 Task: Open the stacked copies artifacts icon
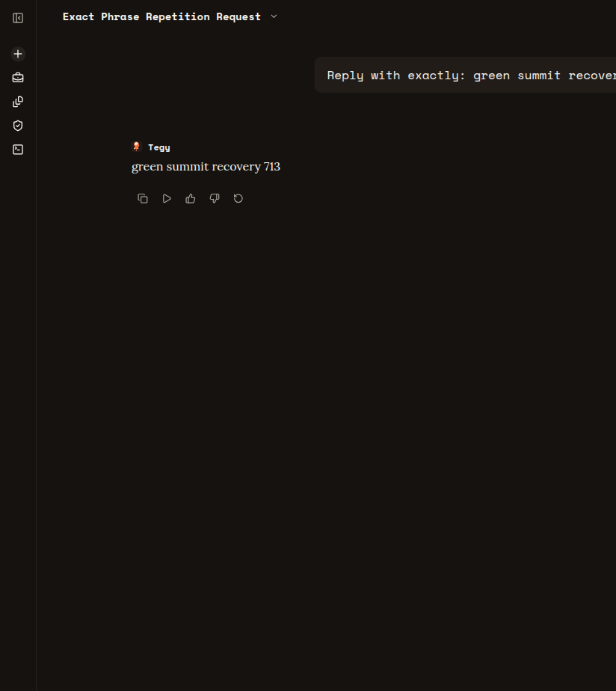click(18, 102)
